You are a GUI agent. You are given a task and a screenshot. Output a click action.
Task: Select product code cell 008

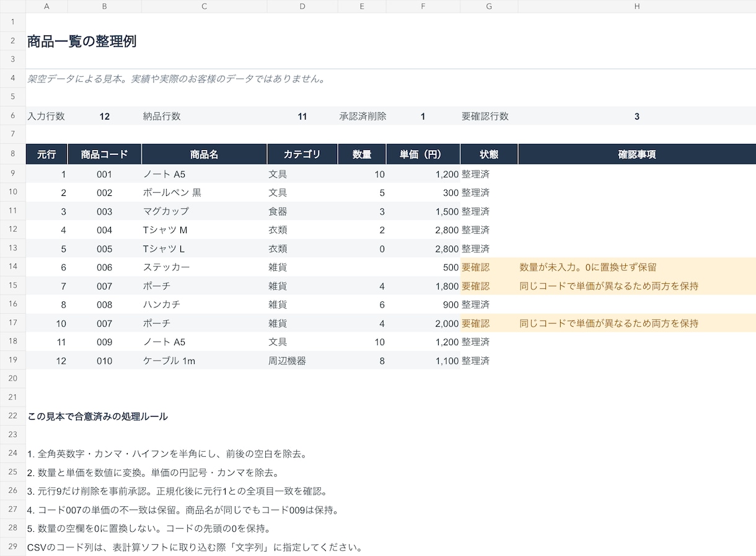(104, 304)
